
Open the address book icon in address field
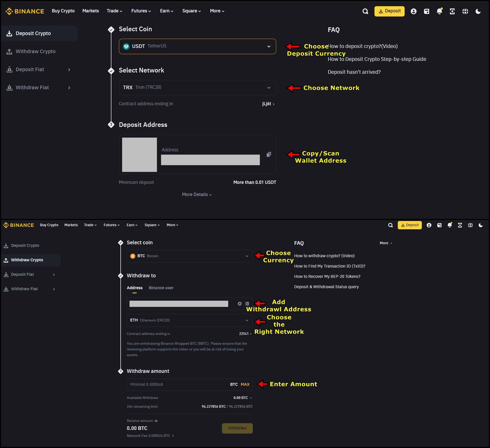(x=247, y=304)
